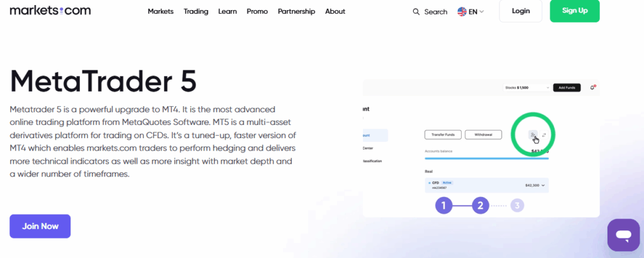The width and height of the screenshot is (644, 258).
Task: Click the magnifying glass search icon
Action: [416, 11]
